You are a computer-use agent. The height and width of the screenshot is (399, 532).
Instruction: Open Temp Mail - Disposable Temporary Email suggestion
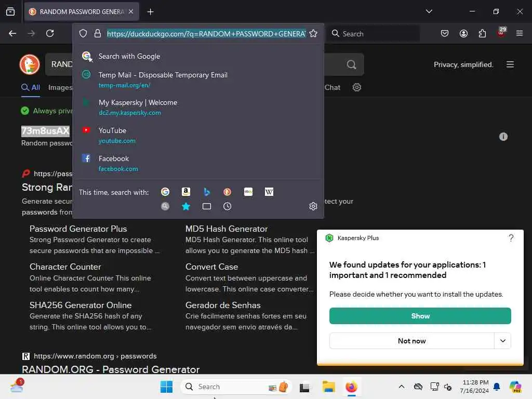tap(198, 79)
